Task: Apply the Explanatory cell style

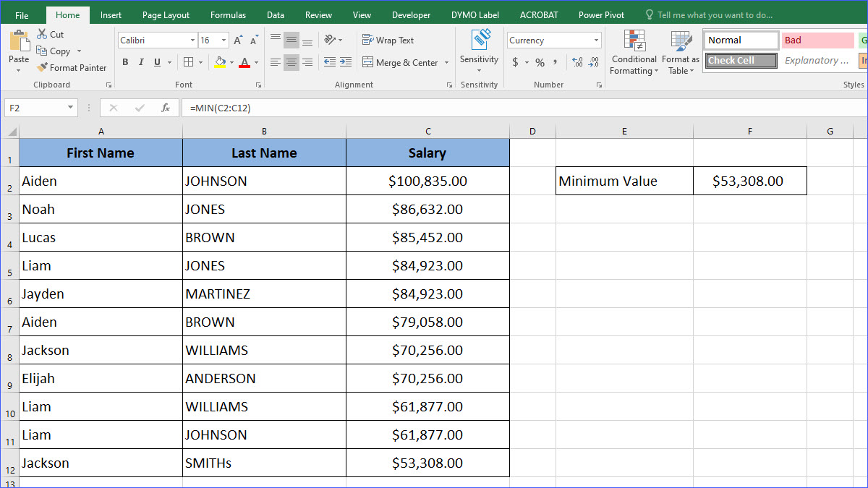Action: click(x=817, y=61)
